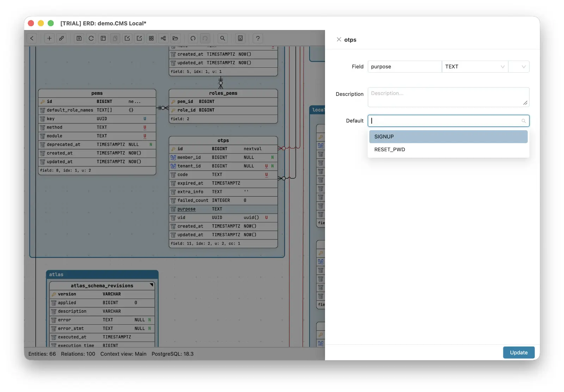Select the roles_pems table header
Viewport: 564px width, 392px height.
pos(223,93)
